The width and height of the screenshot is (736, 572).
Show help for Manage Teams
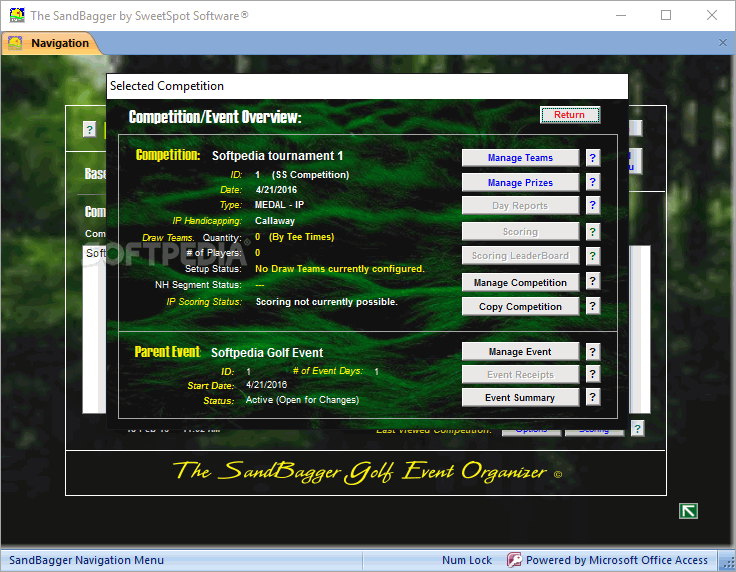[x=593, y=158]
